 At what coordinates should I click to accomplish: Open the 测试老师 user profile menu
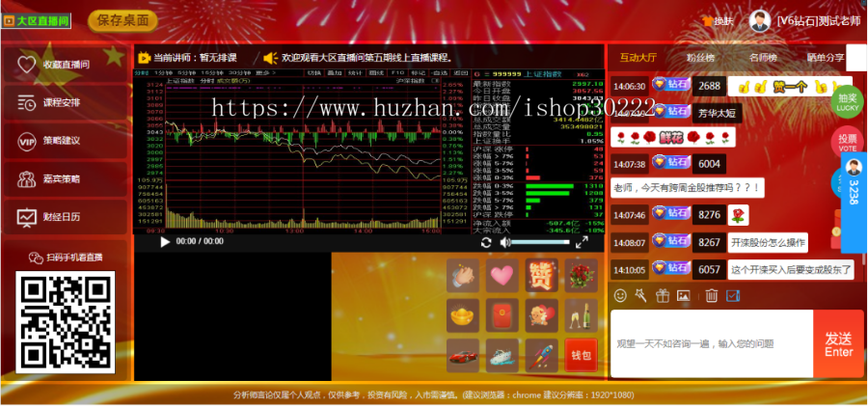point(805,20)
